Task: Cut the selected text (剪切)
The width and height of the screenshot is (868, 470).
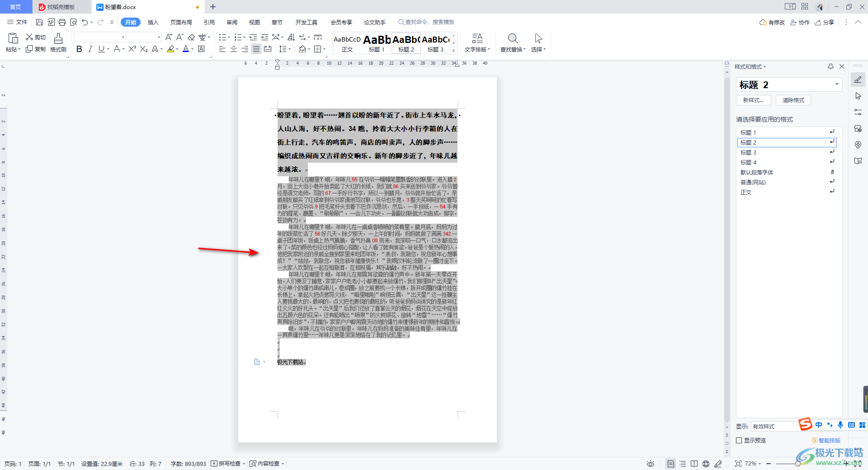Action: (x=36, y=37)
